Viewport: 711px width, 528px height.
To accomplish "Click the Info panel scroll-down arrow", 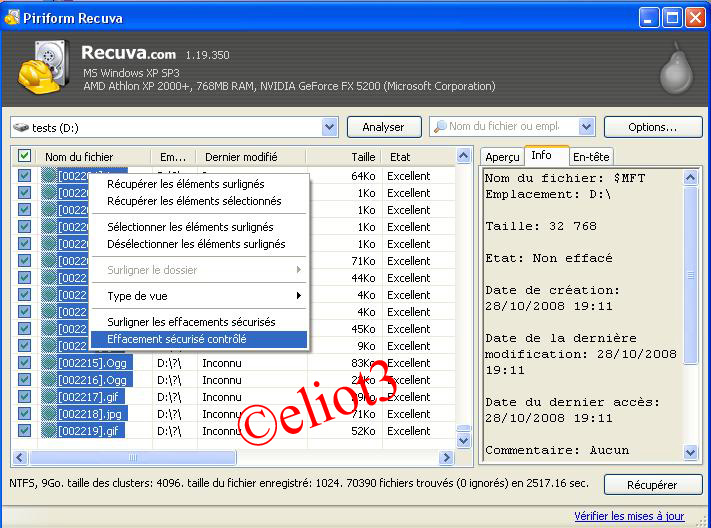I will click(690, 452).
